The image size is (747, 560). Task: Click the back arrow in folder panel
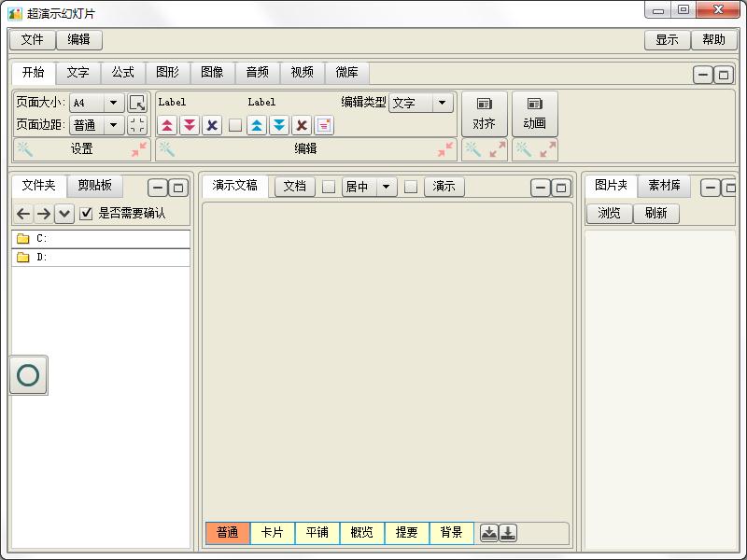point(24,214)
